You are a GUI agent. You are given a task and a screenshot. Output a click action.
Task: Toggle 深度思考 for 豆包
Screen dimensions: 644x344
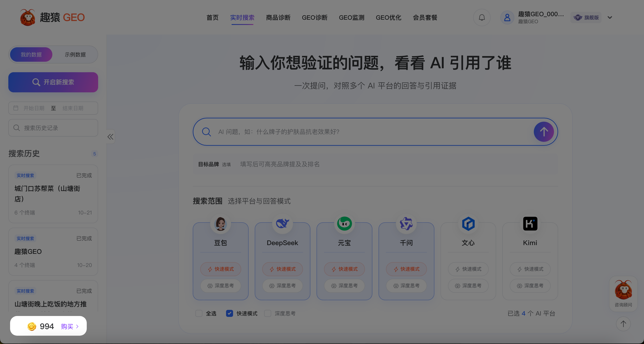click(x=221, y=286)
